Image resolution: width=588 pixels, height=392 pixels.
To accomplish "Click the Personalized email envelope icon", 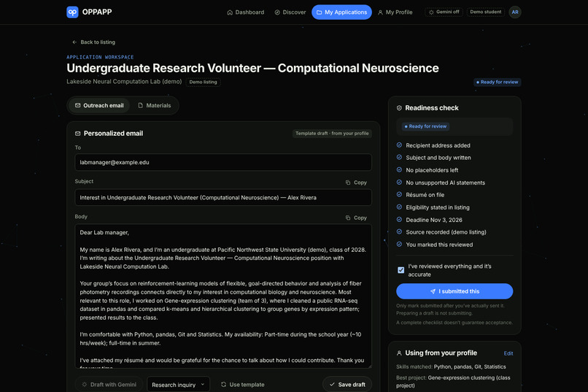I will click(77, 134).
